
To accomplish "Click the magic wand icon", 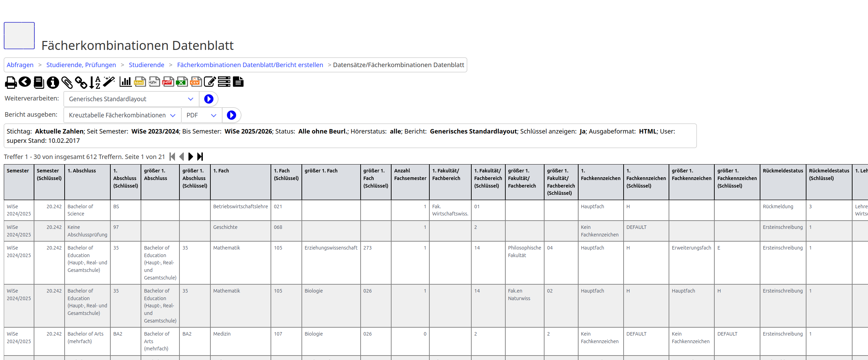I will pyautogui.click(x=109, y=82).
